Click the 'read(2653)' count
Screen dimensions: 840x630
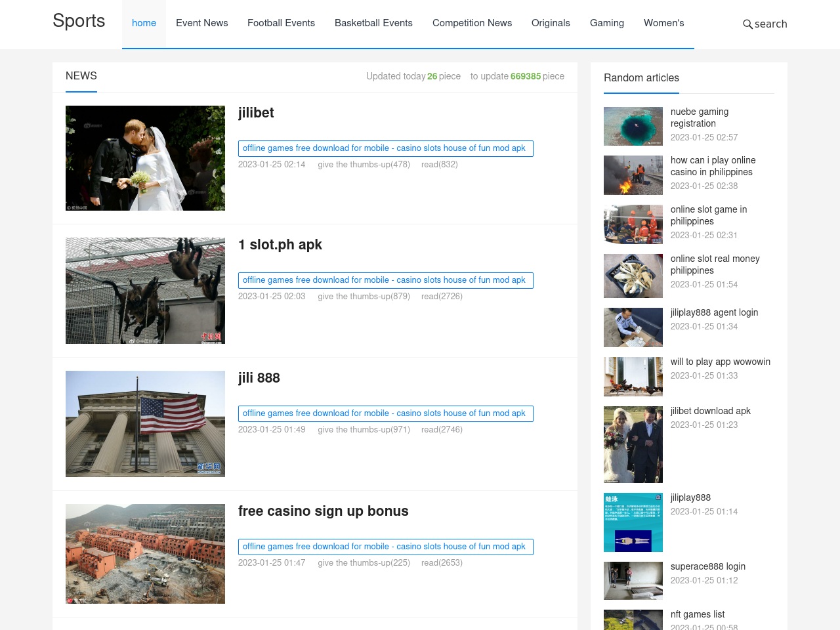tap(442, 563)
